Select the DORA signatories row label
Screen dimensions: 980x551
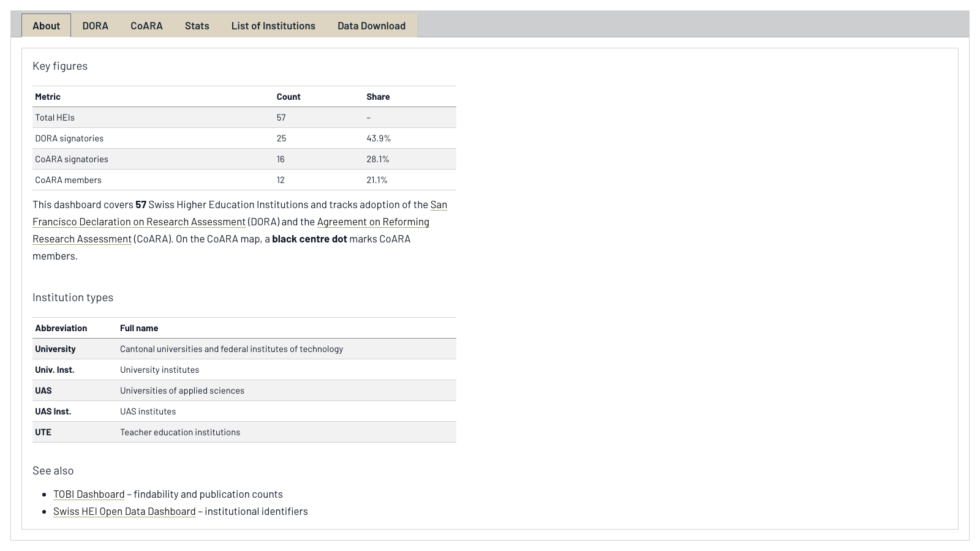[x=69, y=138]
